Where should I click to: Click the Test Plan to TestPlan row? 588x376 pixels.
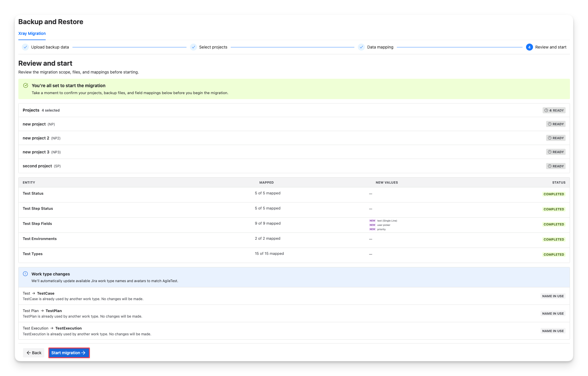294,314
